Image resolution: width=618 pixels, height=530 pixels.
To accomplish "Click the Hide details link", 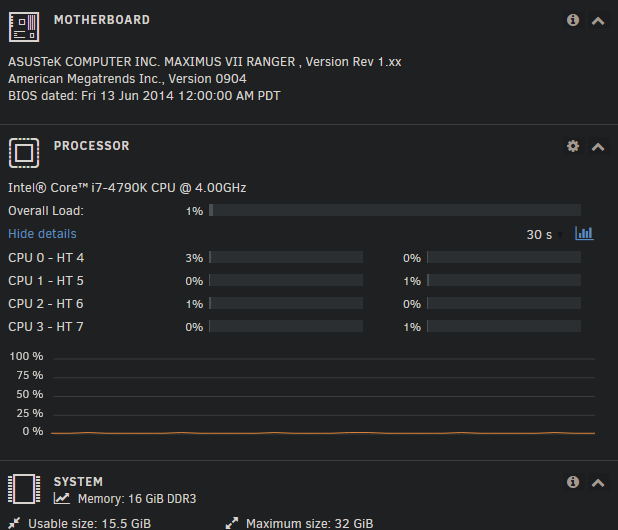I will pyautogui.click(x=42, y=234).
